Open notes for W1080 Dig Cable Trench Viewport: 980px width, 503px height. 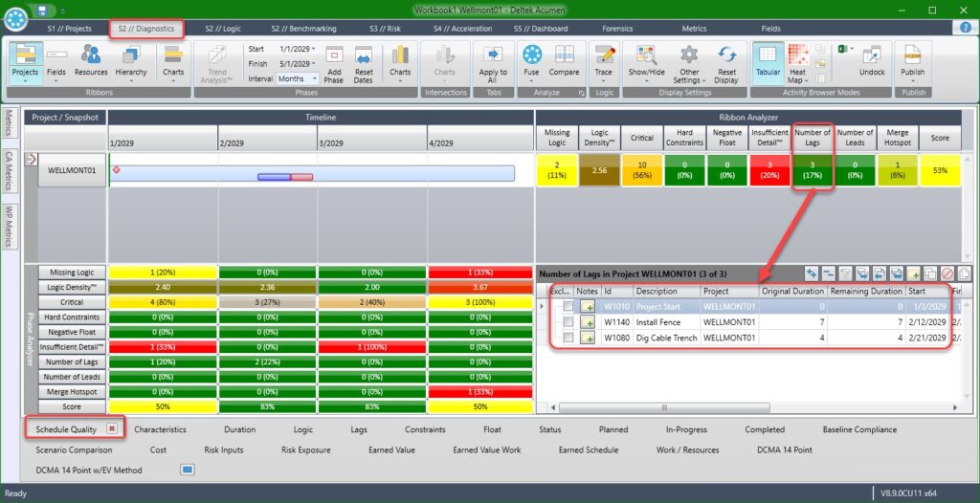click(x=588, y=338)
